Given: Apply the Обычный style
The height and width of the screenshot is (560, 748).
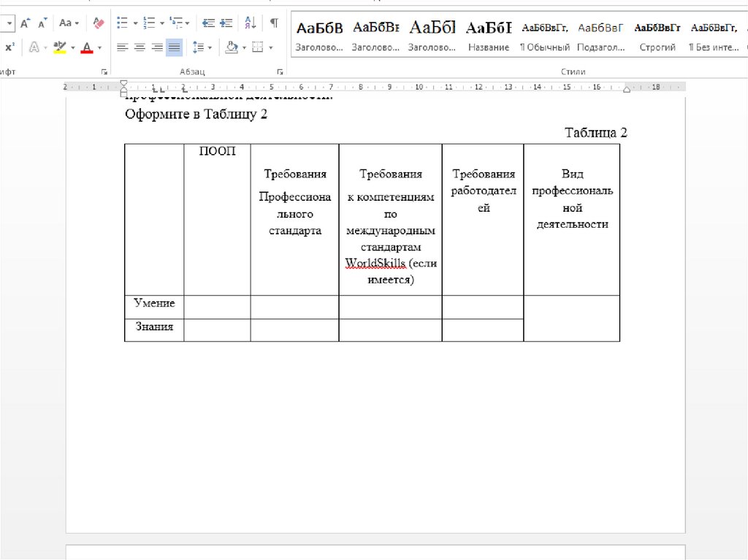Looking at the screenshot, I should (545, 37).
